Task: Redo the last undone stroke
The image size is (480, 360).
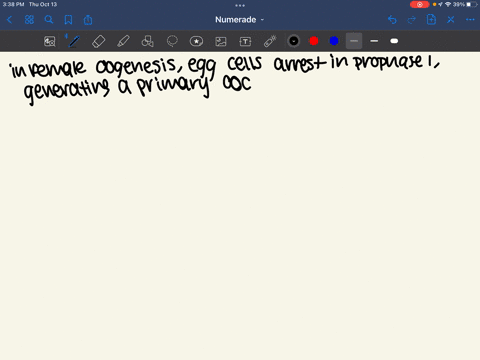Action: (x=412, y=20)
